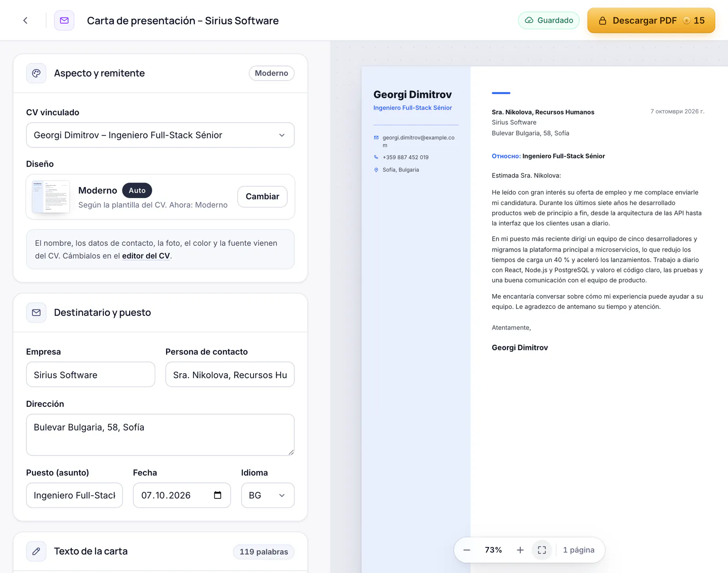This screenshot has height=573, width=728.
Task: Click the +359 887 452 019 phone number
Action: tap(405, 157)
